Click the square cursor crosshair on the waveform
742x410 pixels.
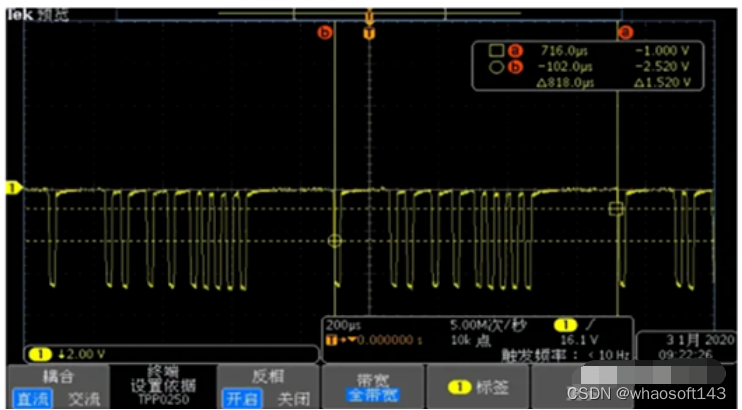(x=616, y=208)
